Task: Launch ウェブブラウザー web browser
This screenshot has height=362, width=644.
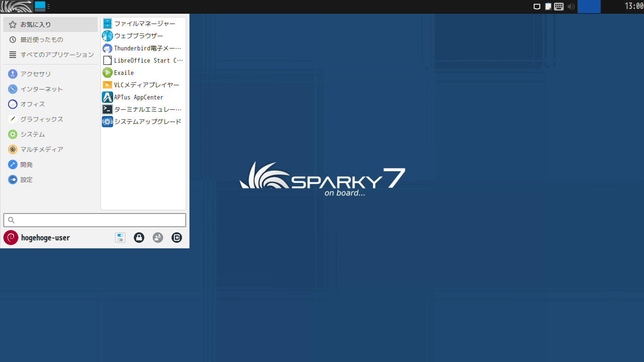Action: (x=143, y=36)
